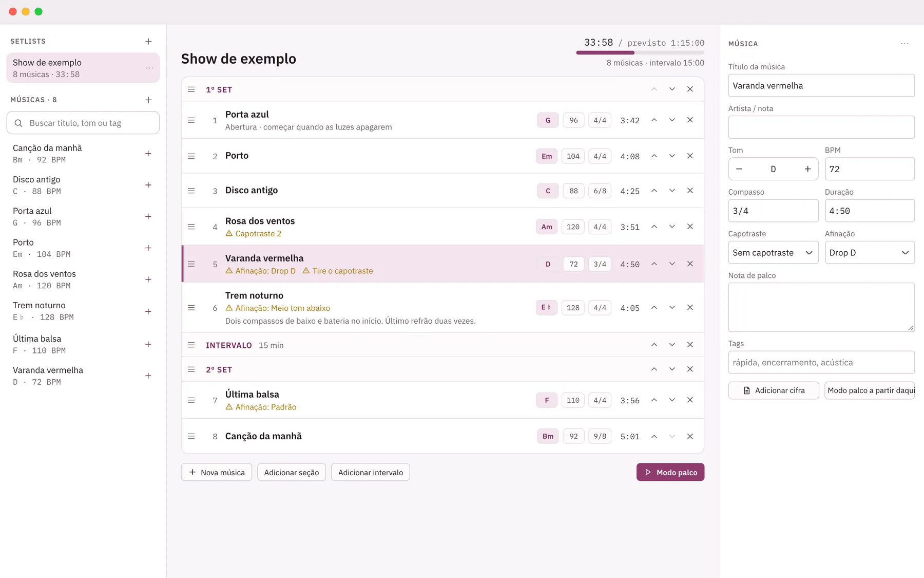Click the setlist duration progress bar
The image size is (924, 578).
click(x=640, y=52)
